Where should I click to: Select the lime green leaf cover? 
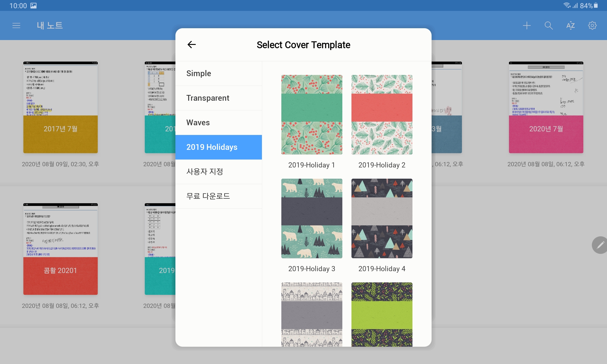point(382,314)
